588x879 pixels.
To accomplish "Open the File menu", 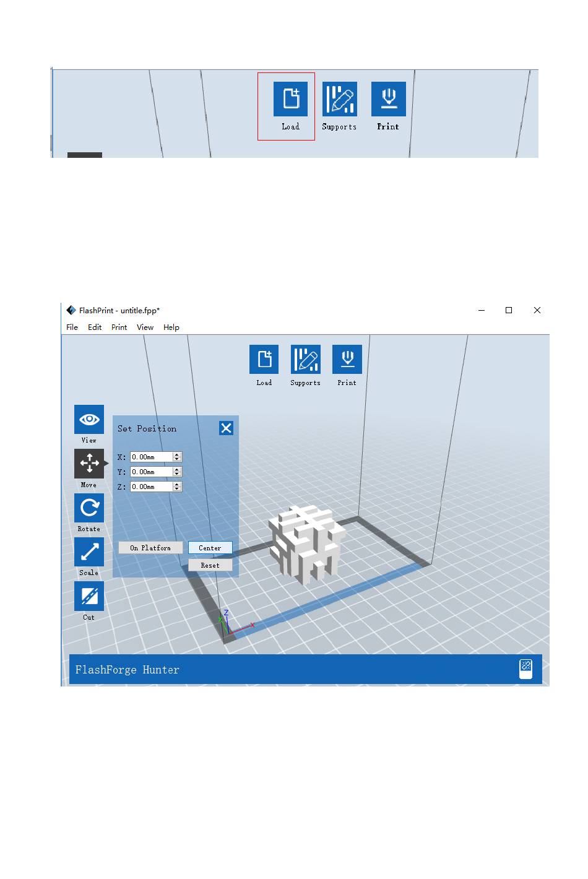I will 72,327.
